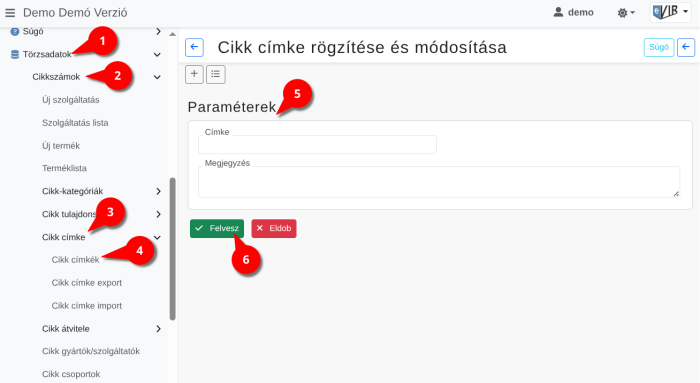Open the hamburger menu icon
Image resolution: width=700 pixels, height=383 pixels.
[10, 13]
